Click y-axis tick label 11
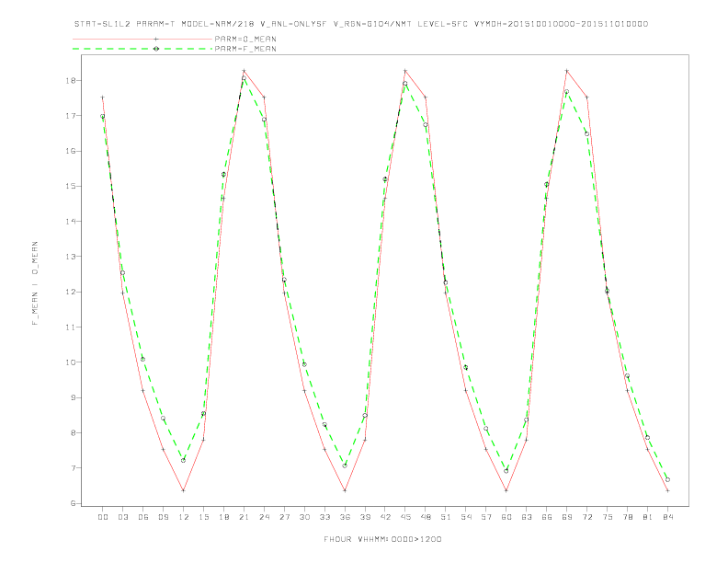Screen dimensions: 728x563 tap(71, 327)
